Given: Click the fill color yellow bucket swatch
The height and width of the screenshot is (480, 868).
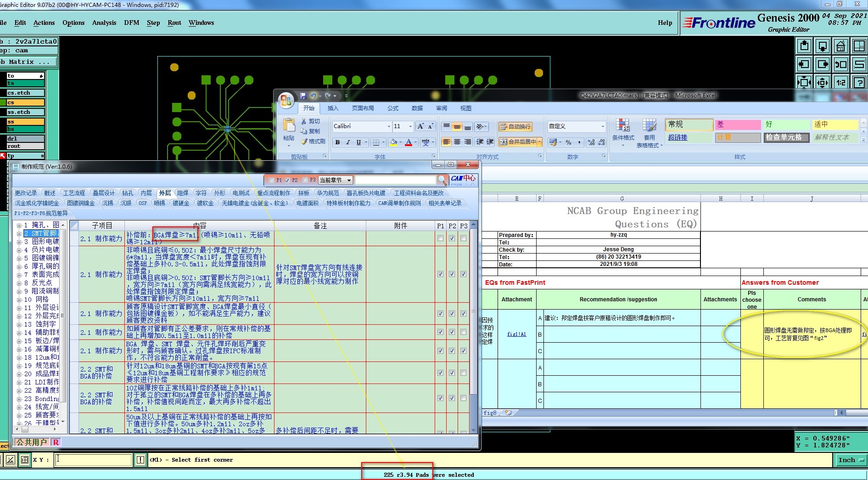Looking at the screenshot, I should [x=393, y=142].
